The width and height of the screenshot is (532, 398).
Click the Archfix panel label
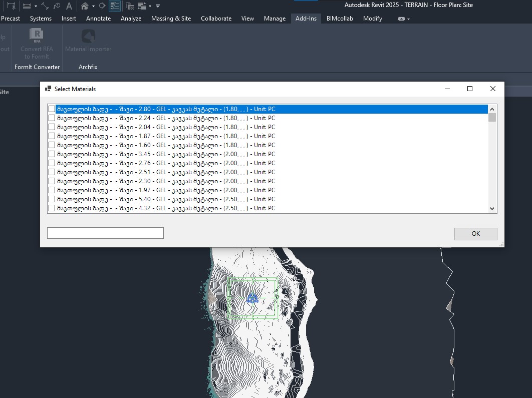(88, 67)
